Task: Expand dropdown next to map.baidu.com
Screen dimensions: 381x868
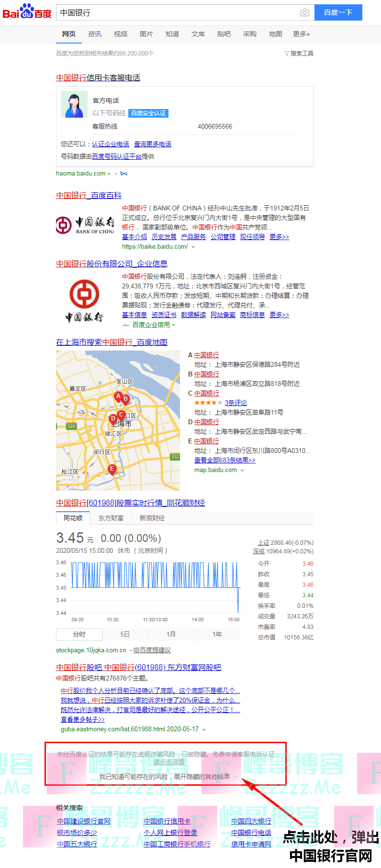Action: [x=242, y=471]
